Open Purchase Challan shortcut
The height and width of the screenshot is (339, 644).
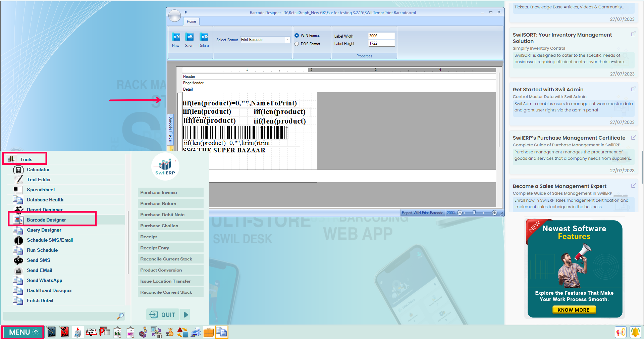171,226
